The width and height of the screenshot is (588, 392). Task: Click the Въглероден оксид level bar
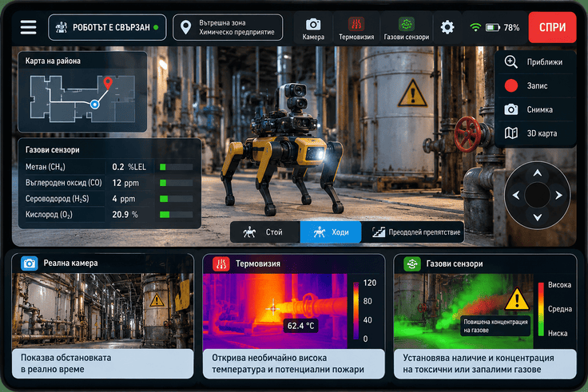click(177, 183)
